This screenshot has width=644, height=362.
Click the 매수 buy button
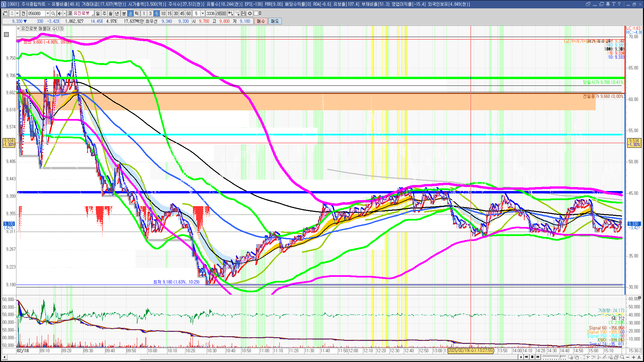[x=261, y=21]
